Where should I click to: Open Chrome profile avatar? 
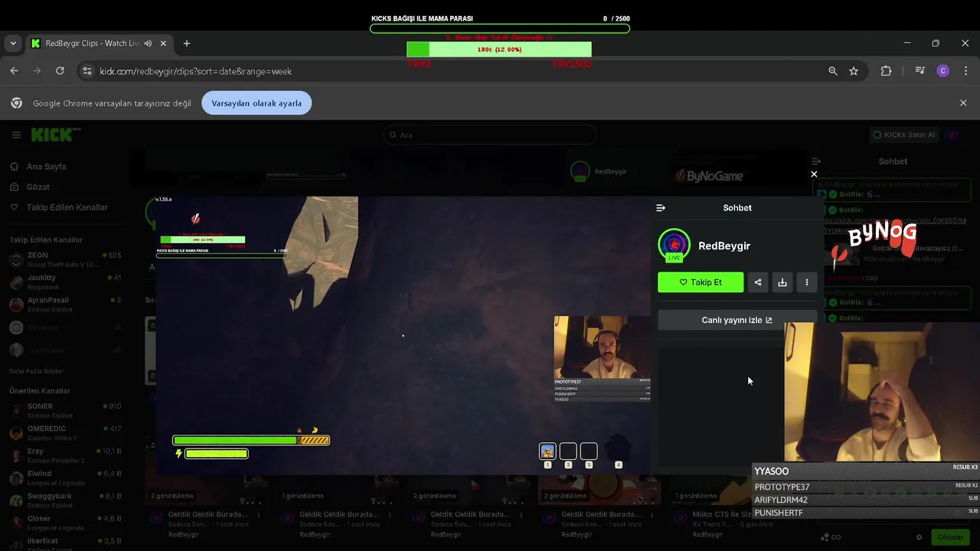click(942, 71)
